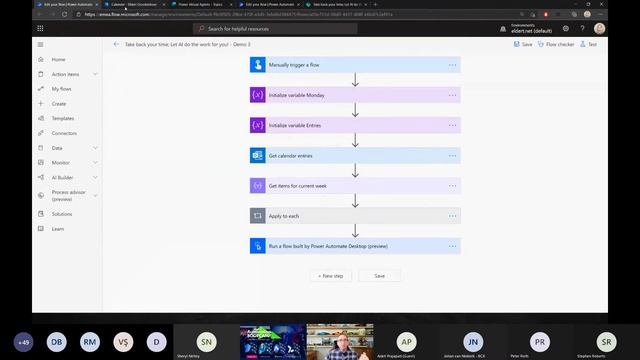Go back using the arrow beside flow title

[116, 44]
